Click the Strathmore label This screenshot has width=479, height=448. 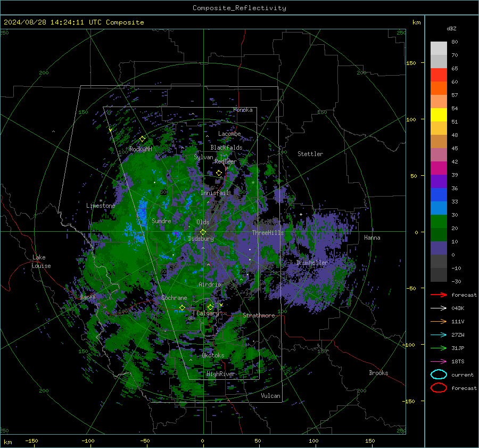coord(259,315)
